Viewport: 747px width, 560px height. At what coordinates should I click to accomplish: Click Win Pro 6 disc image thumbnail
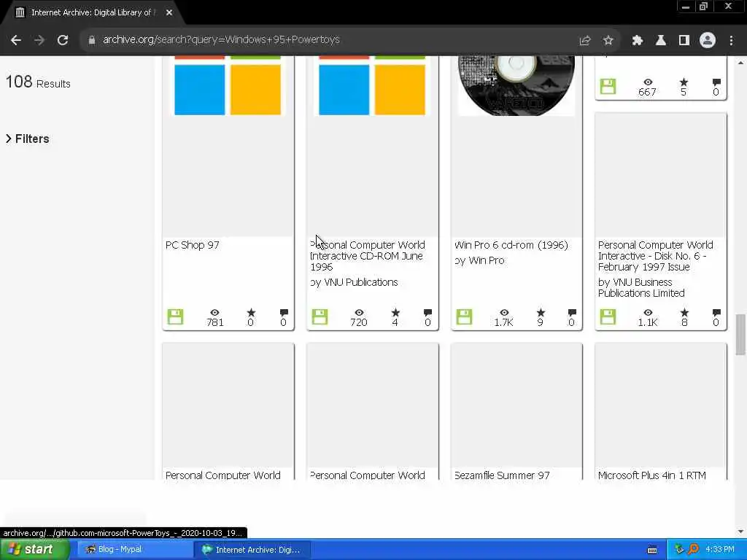516,86
